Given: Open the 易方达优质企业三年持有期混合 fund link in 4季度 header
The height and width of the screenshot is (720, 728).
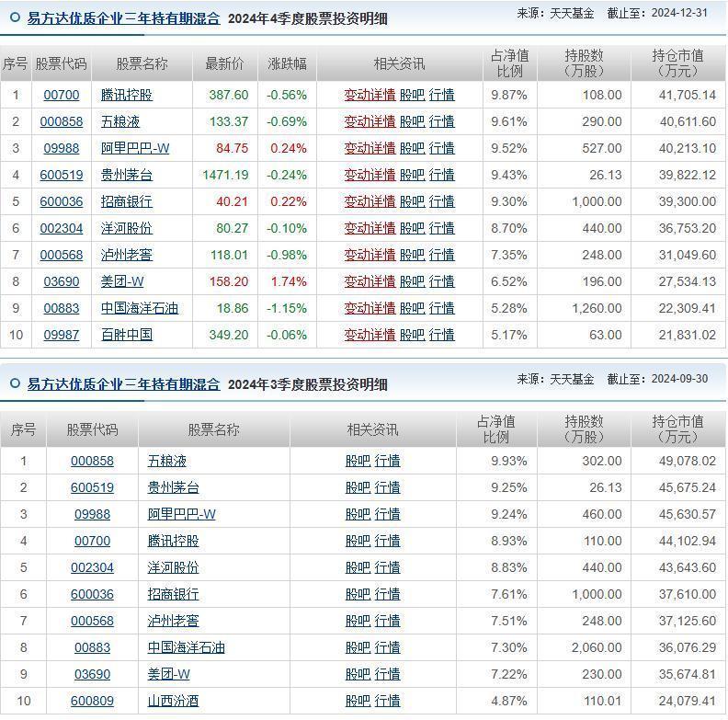Looking at the screenshot, I should pos(123,18).
